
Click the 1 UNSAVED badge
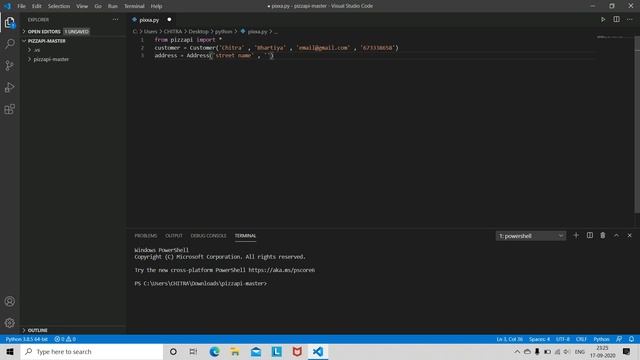[x=76, y=31]
